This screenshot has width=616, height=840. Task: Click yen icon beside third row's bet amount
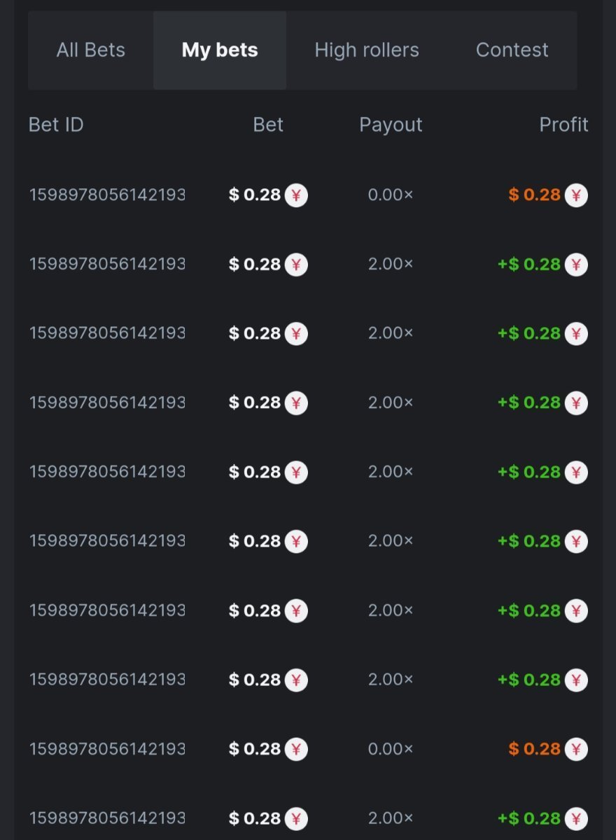click(296, 333)
